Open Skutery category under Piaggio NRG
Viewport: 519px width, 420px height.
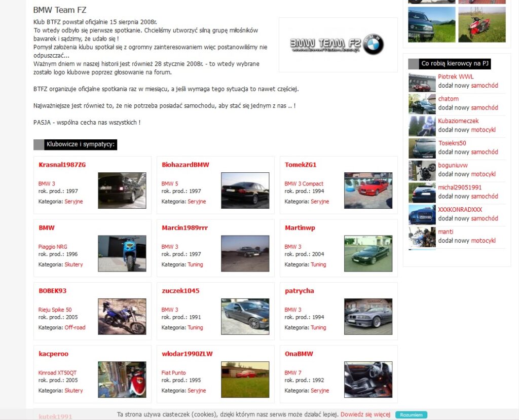pos(73,264)
